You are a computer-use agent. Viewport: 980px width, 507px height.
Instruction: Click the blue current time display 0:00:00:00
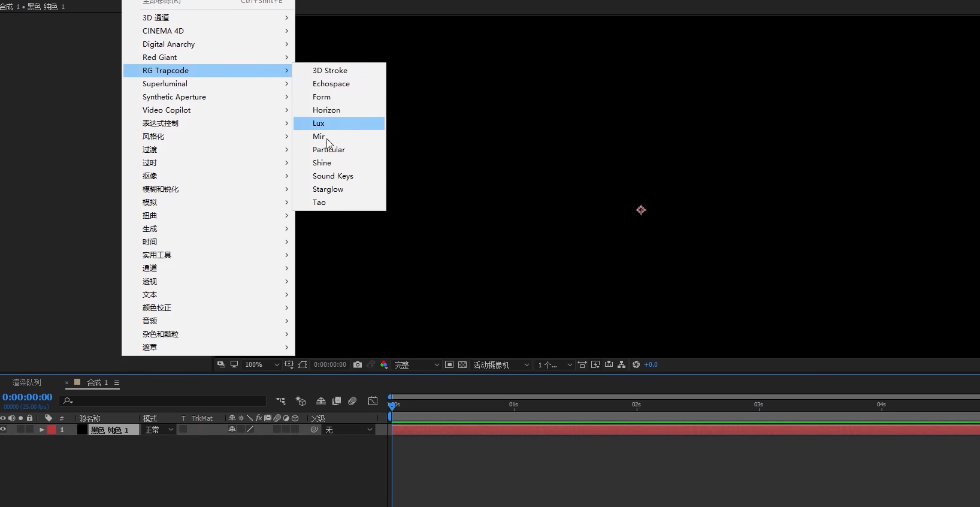coord(28,397)
